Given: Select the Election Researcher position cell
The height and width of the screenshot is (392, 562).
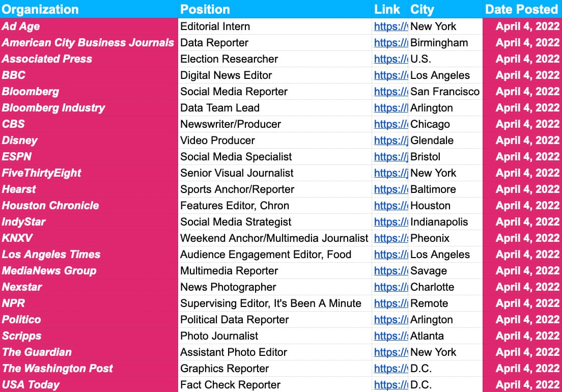Looking at the screenshot, I should pyautogui.click(x=229, y=59).
